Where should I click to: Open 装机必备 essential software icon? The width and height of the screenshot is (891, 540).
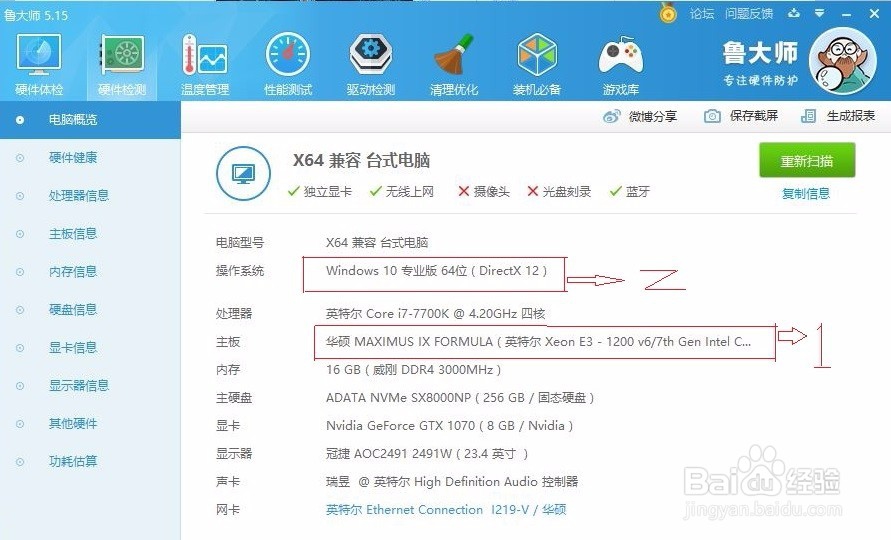(536, 55)
